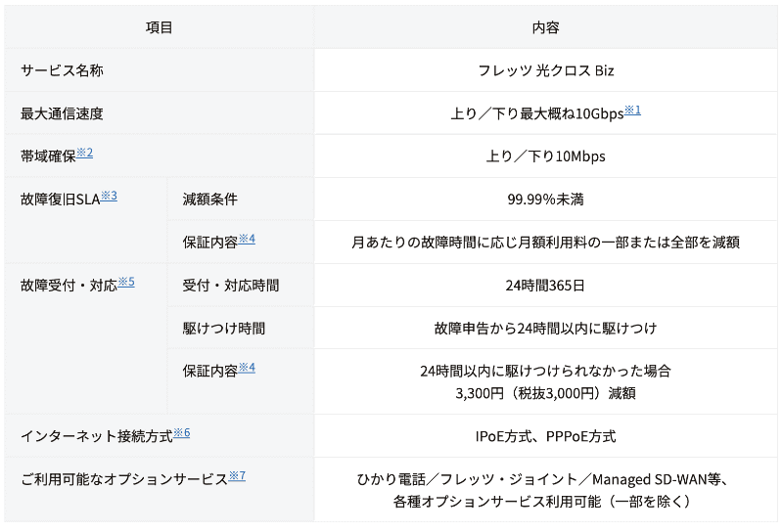
Task: Click the 受付・対応時間 sub-label
Action: 231,286
